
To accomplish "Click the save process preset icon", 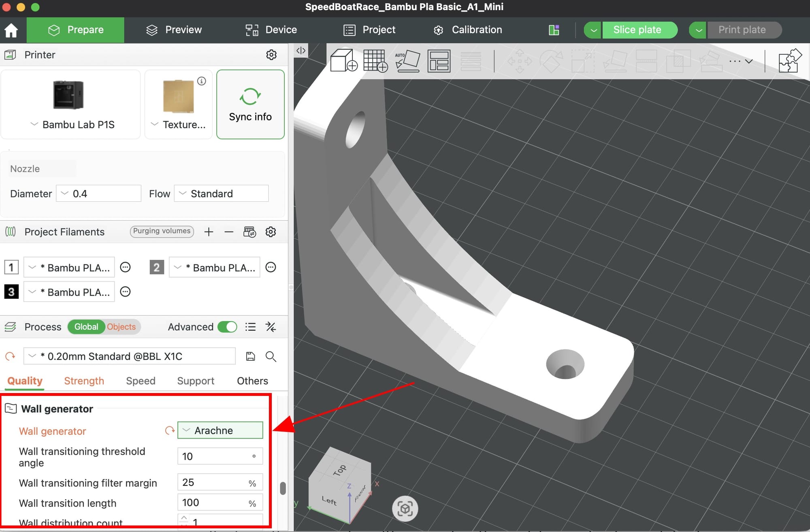I will click(x=250, y=356).
